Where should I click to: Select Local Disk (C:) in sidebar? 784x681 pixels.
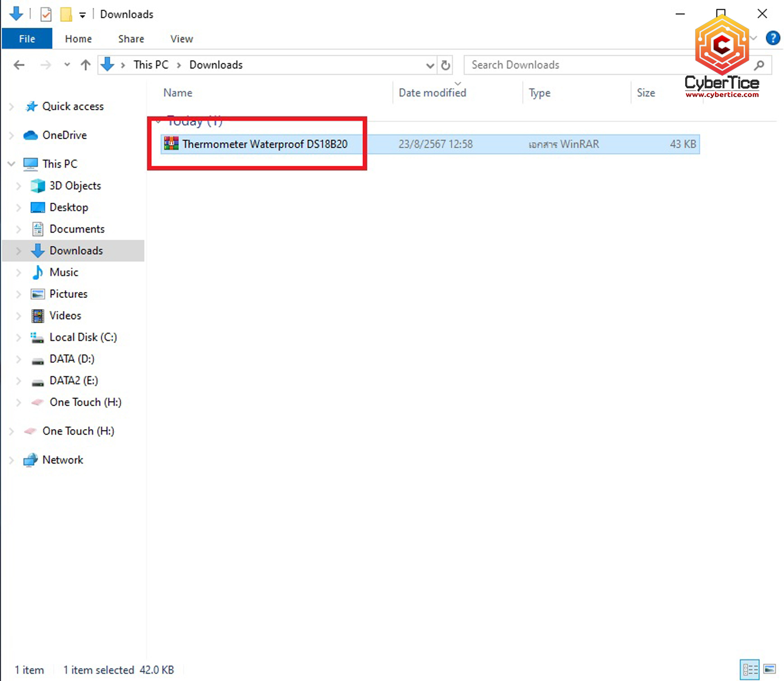coord(83,338)
